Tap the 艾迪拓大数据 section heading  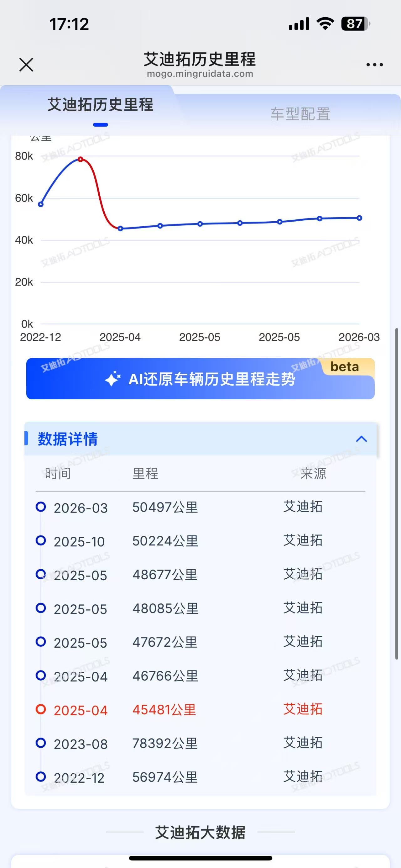(x=200, y=832)
